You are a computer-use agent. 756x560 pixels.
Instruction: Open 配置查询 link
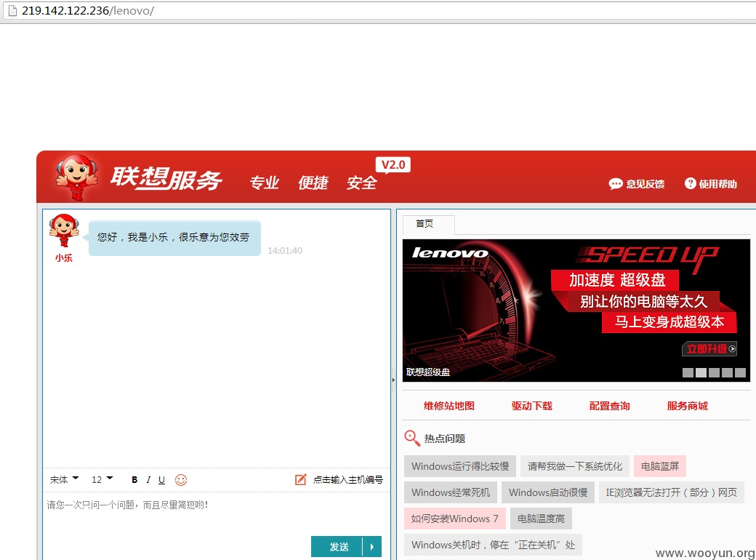click(609, 406)
